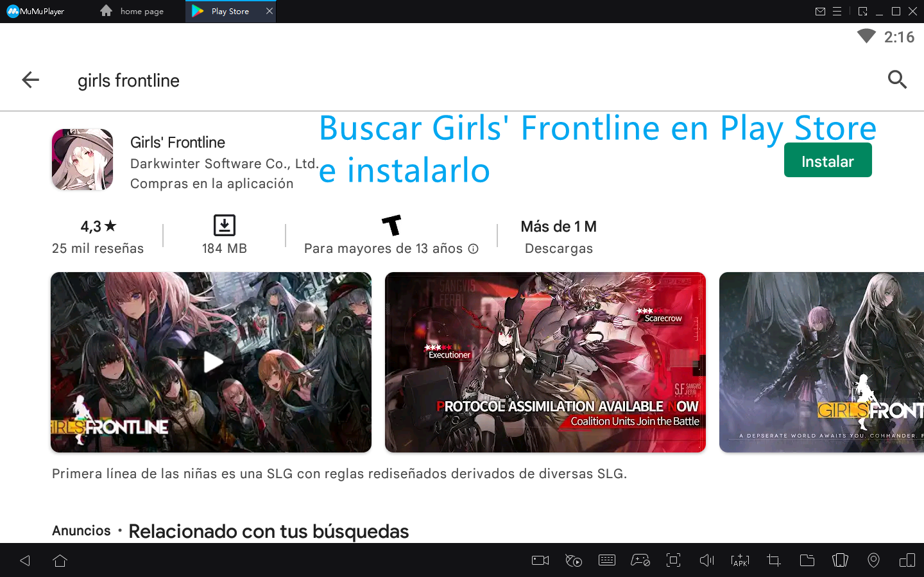Switch to the home page tab

point(132,12)
